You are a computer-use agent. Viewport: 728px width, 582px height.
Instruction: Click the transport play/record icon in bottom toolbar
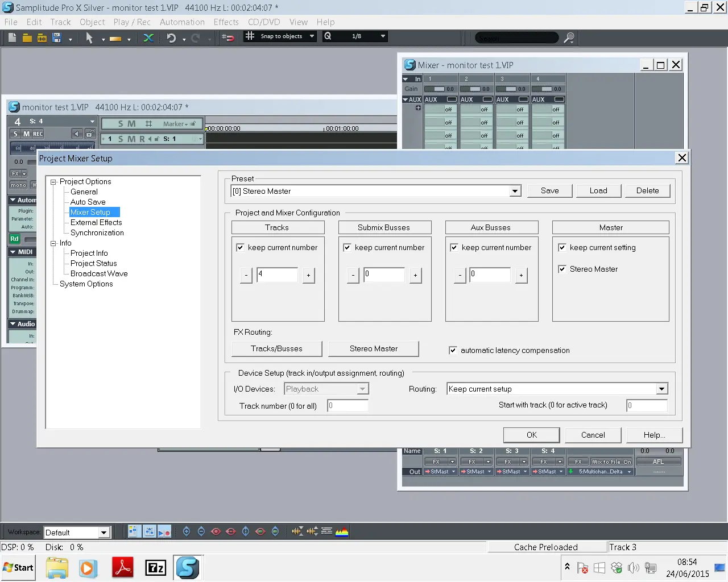tap(164, 531)
